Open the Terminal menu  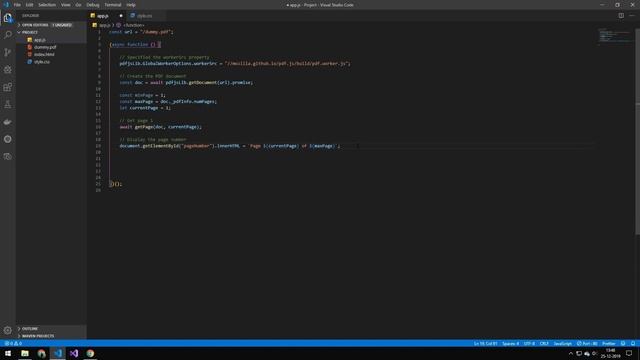[x=113, y=5]
